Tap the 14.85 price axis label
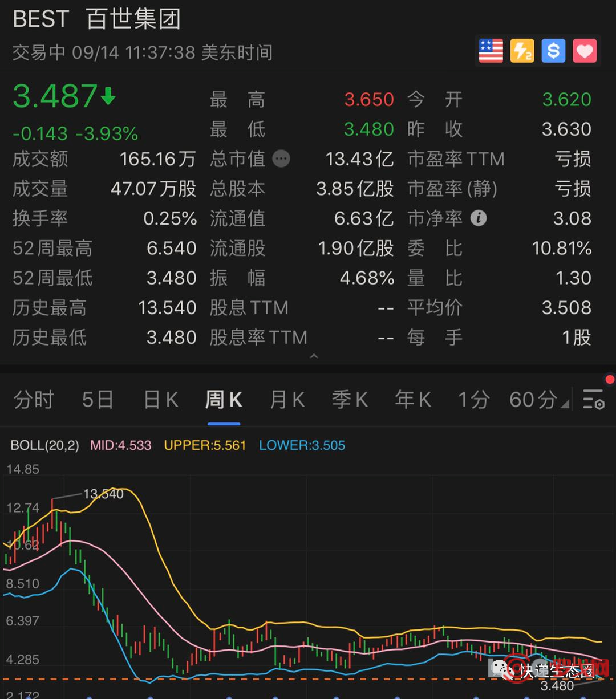 click(x=23, y=469)
